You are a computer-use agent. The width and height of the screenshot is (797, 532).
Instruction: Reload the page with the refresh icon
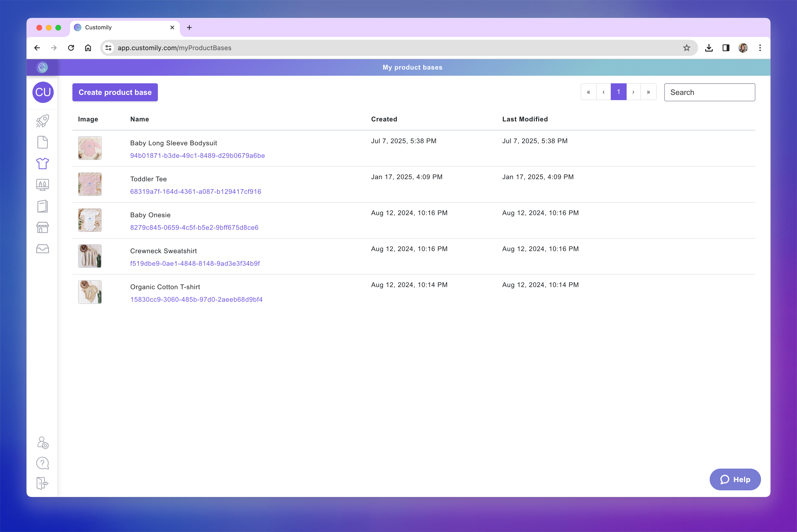pyautogui.click(x=71, y=48)
